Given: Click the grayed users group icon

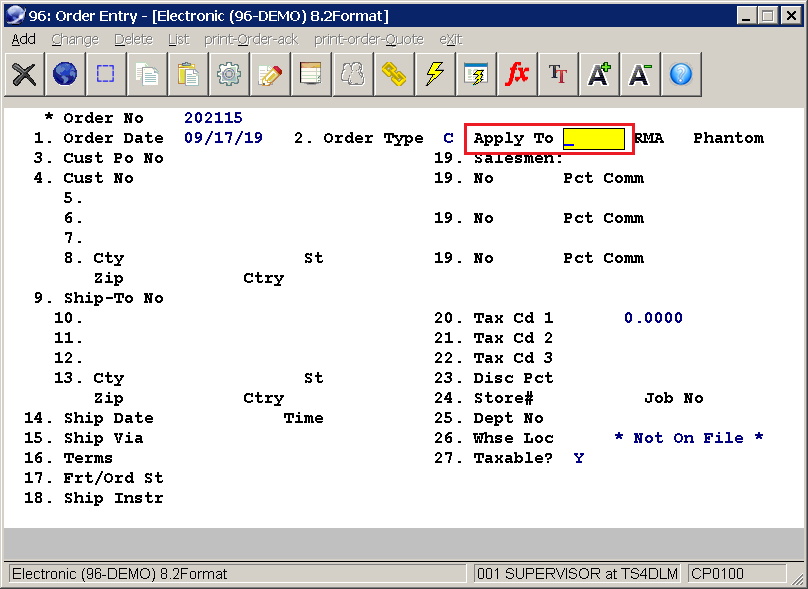Looking at the screenshot, I should tap(352, 74).
